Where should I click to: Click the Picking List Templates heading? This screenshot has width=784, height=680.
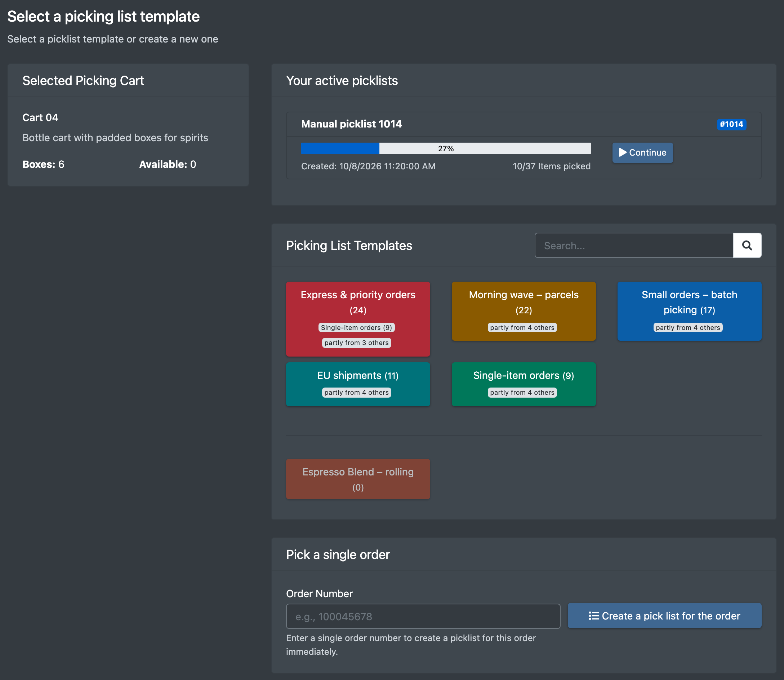(349, 246)
